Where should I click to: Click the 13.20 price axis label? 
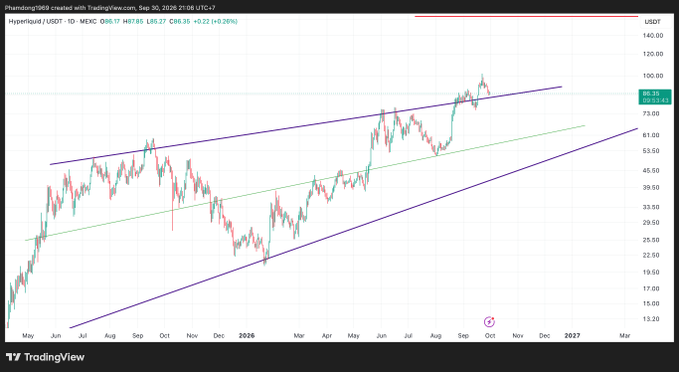coord(651,319)
